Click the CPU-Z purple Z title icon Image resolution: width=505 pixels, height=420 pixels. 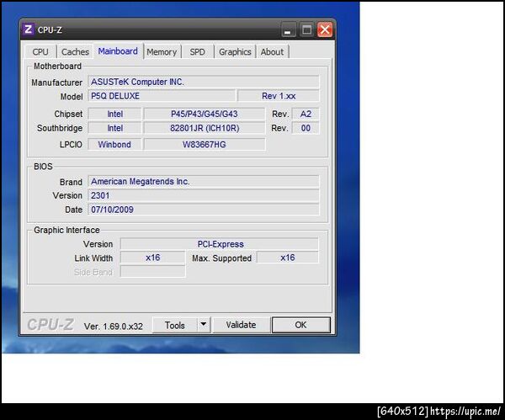point(28,29)
